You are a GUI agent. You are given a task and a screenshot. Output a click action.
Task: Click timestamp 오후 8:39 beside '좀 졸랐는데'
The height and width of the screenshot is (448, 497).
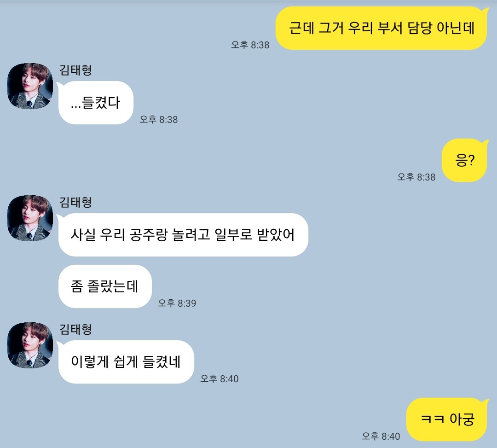(x=177, y=303)
